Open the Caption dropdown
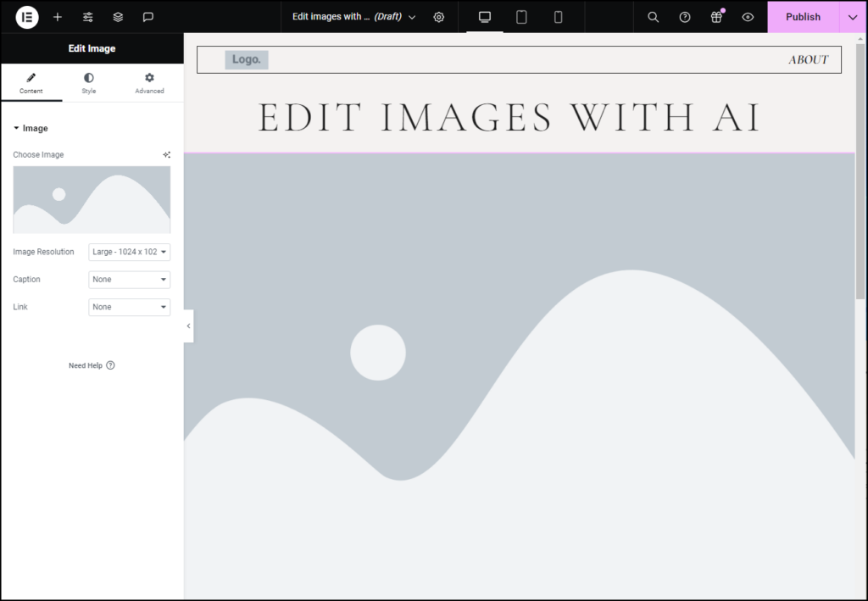Image resolution: width=868 pixels, height=601 pixels. point(129,279)
